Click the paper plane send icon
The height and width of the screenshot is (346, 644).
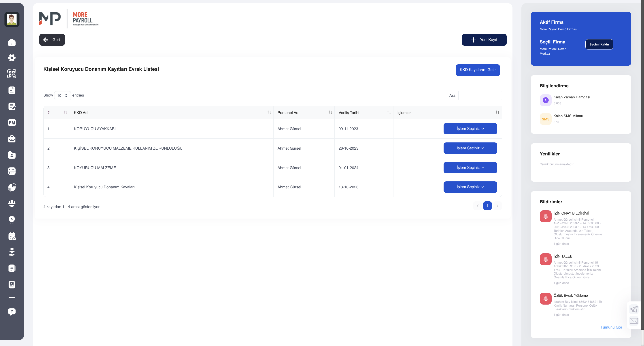(x=633, y=309)
